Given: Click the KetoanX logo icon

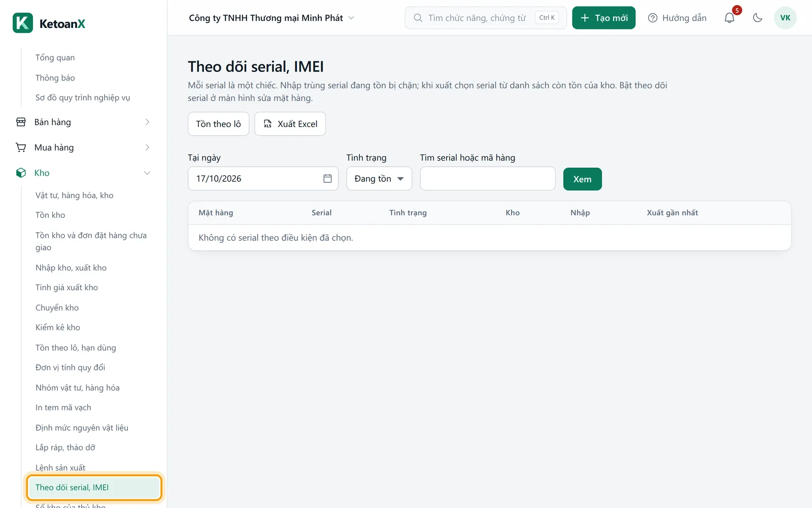Looking at the screenshot, I should point(23,23).
